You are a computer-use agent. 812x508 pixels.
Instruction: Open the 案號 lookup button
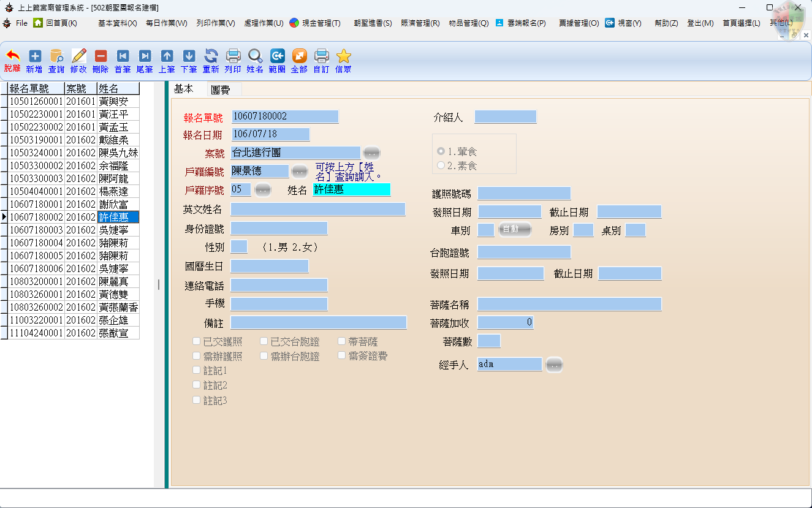pos(371,153)
